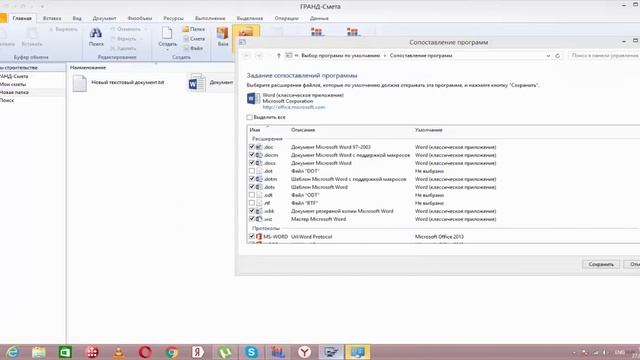Click the up-arrow navigation icon in the dialog
Screen dimensions: 640x360
(278, 56)
